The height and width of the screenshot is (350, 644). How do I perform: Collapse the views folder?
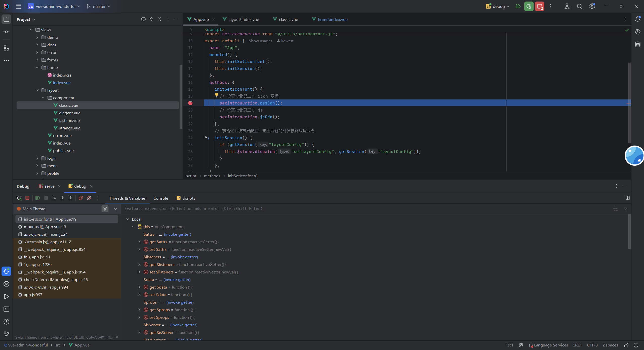point(31,30)
